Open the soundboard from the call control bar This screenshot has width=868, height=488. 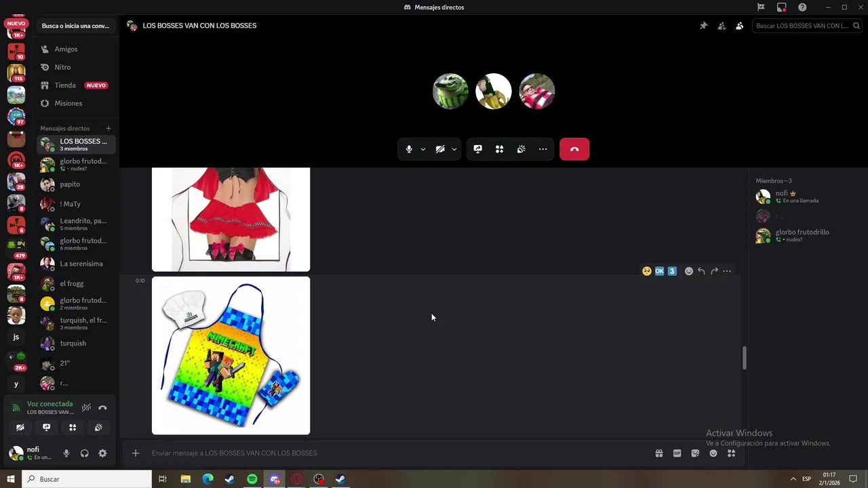pyautogui.click(x=521, y=149)
